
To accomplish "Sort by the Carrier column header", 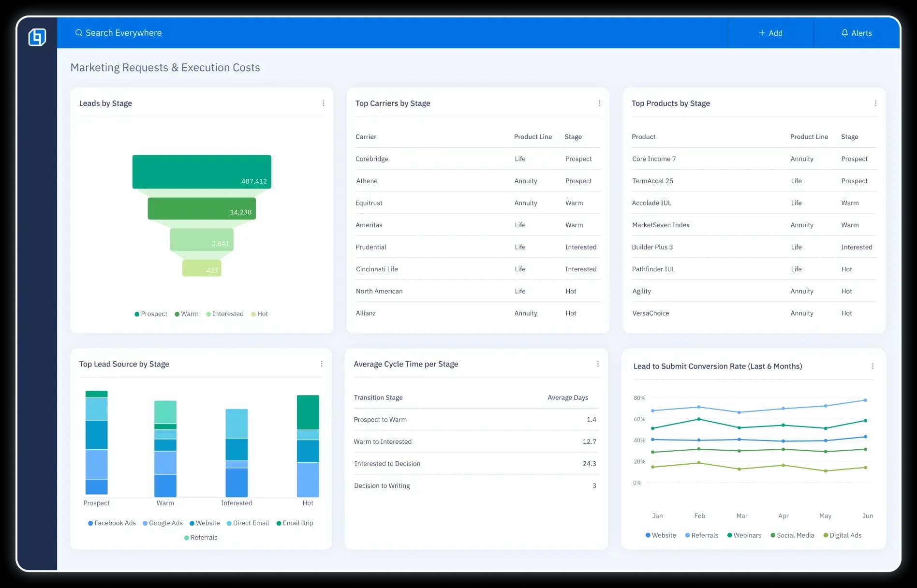I will coord(366,137).
